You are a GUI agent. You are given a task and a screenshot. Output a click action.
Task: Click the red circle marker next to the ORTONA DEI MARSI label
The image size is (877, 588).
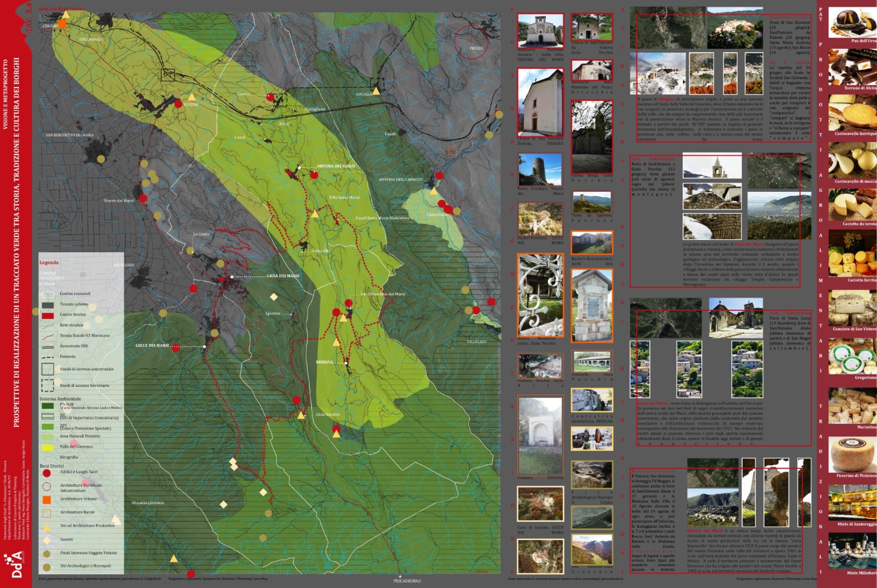pyautogui.click(x=314, y=175)
